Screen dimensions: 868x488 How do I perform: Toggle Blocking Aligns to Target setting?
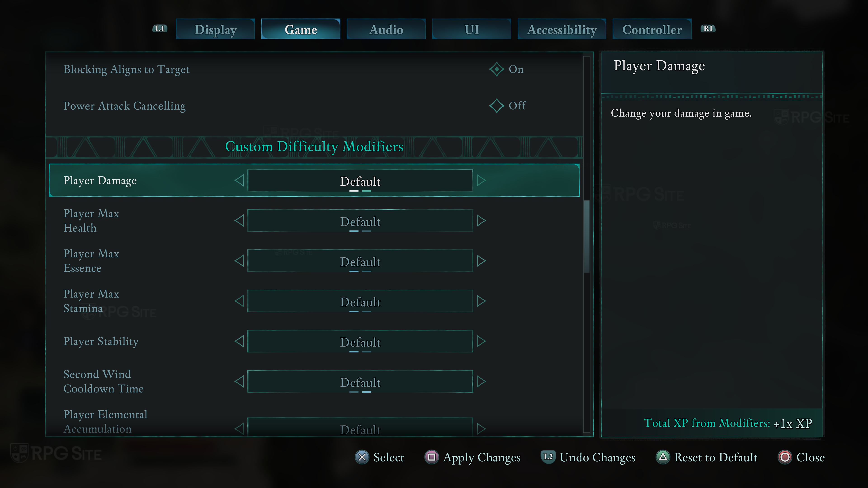pos(496,69)
